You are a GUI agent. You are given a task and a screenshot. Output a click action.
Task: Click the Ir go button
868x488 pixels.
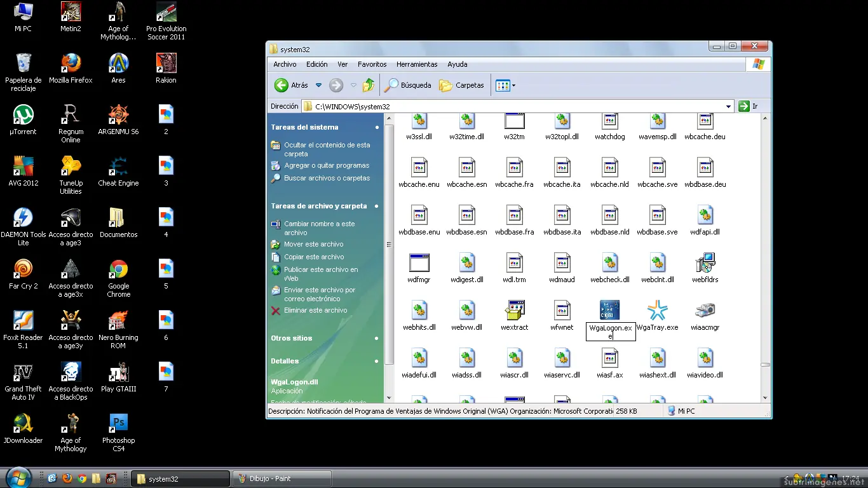tap(749, 107)
